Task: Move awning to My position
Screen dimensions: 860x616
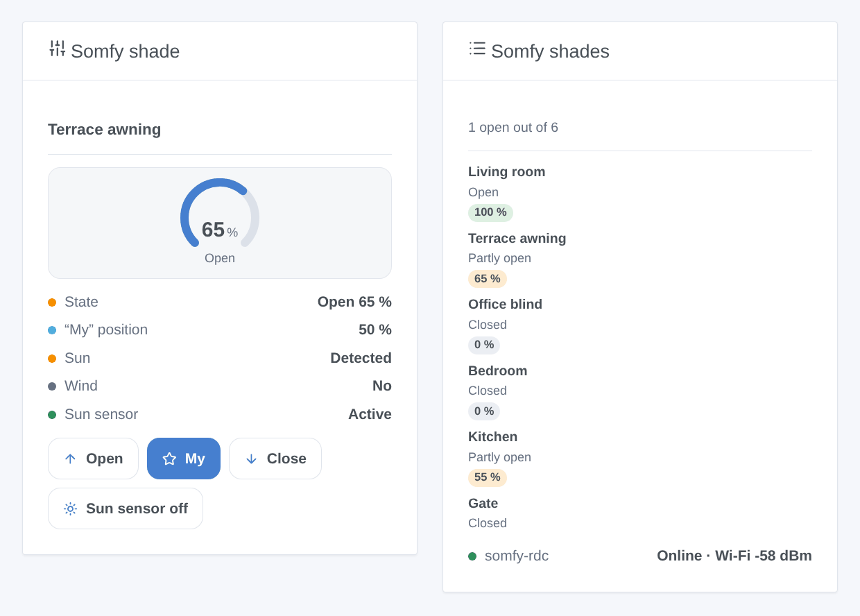Action: pyautogui.click(x=184, y=459)
